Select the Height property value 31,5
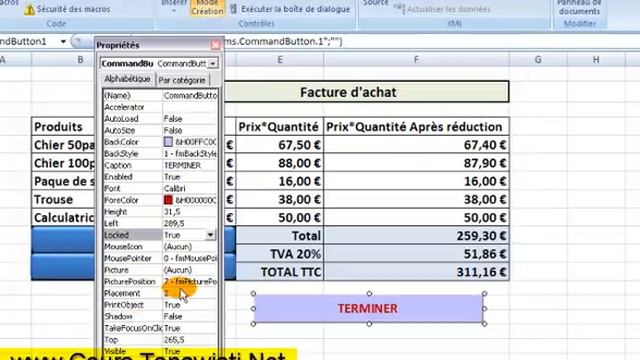Screen dimensions: 640x360 pos(172,212)
